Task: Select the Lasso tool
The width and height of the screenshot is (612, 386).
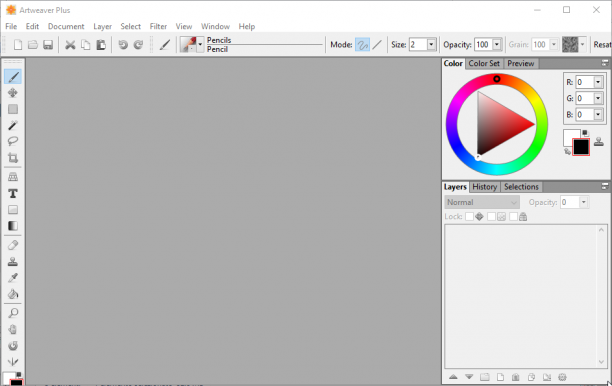Action: pyautogui.click(x=13, y=141)
